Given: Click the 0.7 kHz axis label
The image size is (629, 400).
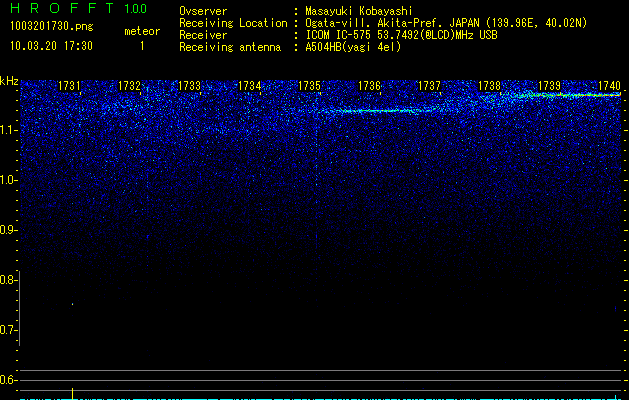Looking at the screenshot, I should pos(7,330).
